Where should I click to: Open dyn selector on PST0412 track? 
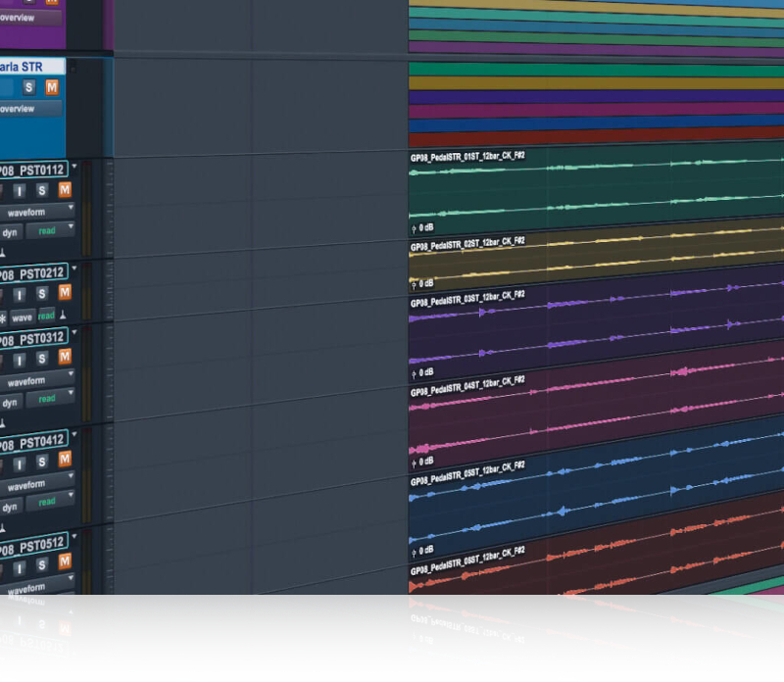pyautogui.click(x=10, y=507)
